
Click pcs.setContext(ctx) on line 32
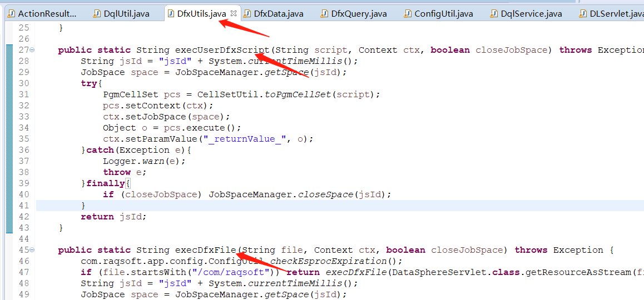coord(155,106)
